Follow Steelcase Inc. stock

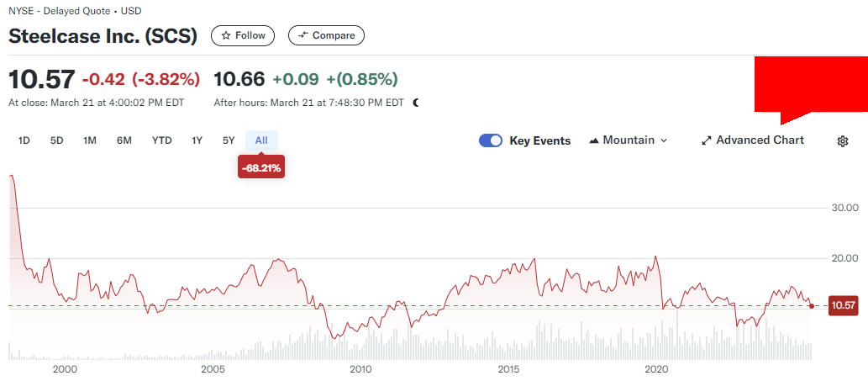pyautogui.click(x=243, y=35)
